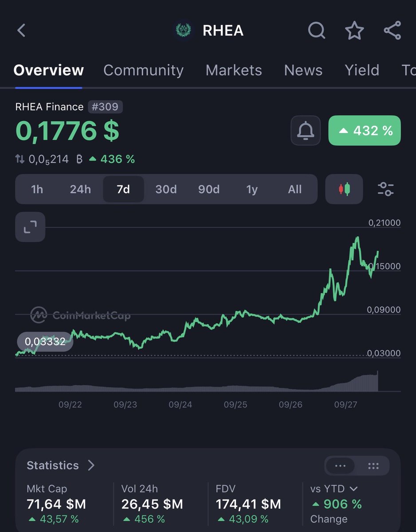Select the 1h chart range
The height and width of the screenshot is (532, 416).
click(x=37, y=189)
